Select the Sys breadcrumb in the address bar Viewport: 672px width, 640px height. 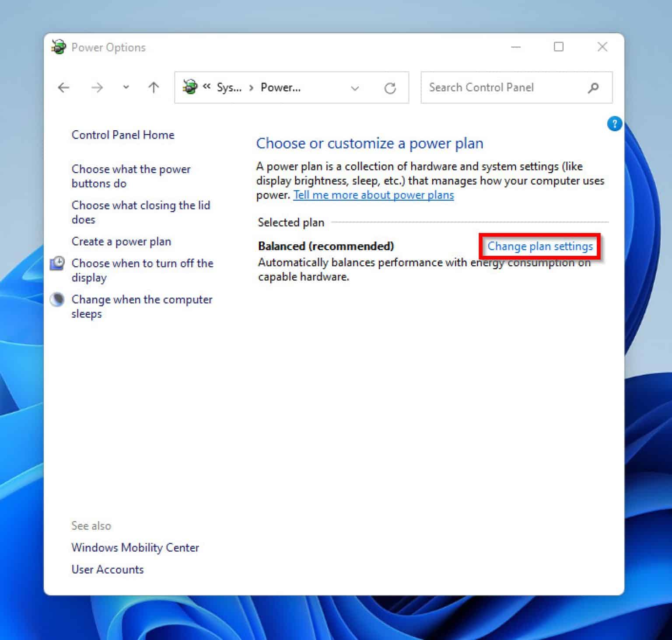tap(228, 87)
